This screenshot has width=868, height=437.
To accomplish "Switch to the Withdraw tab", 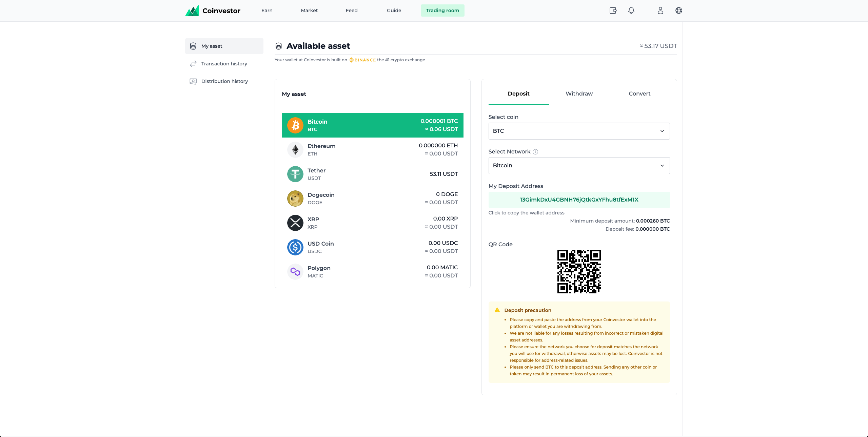I will click(x=579, y=93).
